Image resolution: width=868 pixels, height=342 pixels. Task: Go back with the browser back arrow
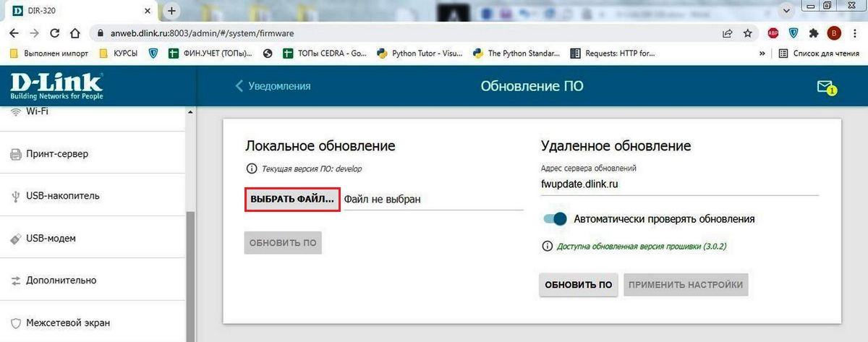click(x=15, y=33)
